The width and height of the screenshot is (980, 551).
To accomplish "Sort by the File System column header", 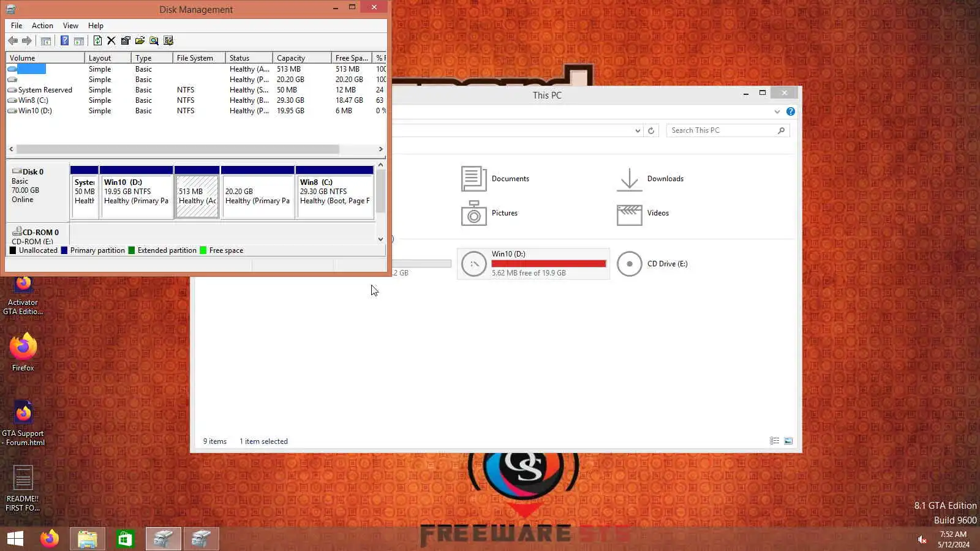I will point(199,58).
